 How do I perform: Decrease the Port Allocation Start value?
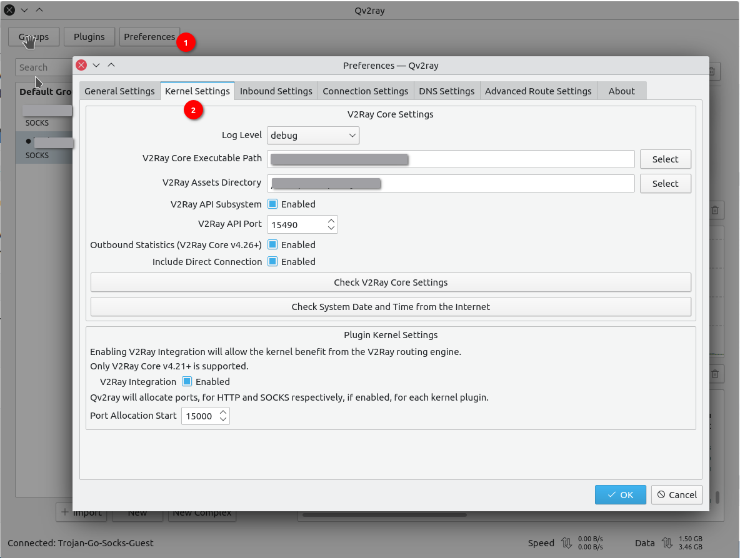(223, 420)
